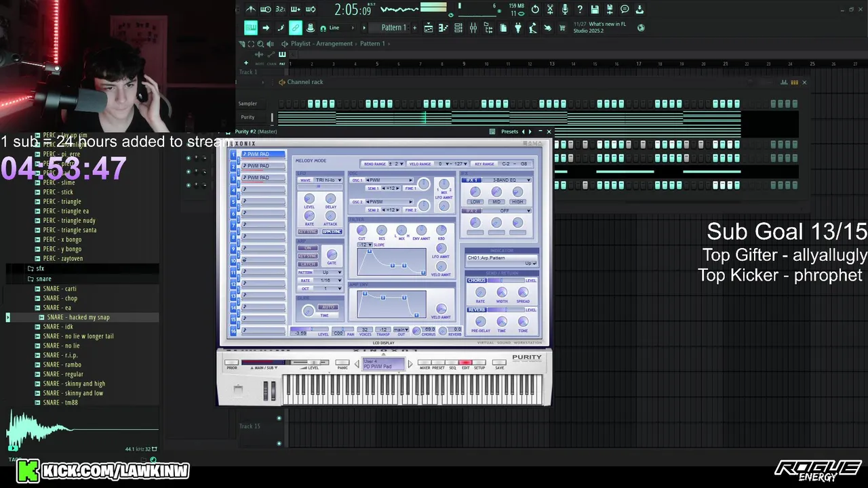Collapse the snare folder in browser
The image size is (868, 488).
point(43,279)
